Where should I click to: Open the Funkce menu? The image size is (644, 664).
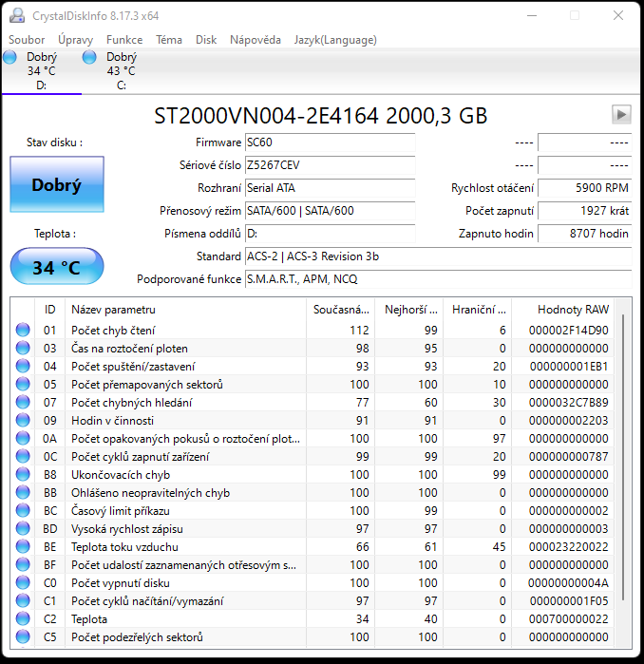(x=124, y=40)
